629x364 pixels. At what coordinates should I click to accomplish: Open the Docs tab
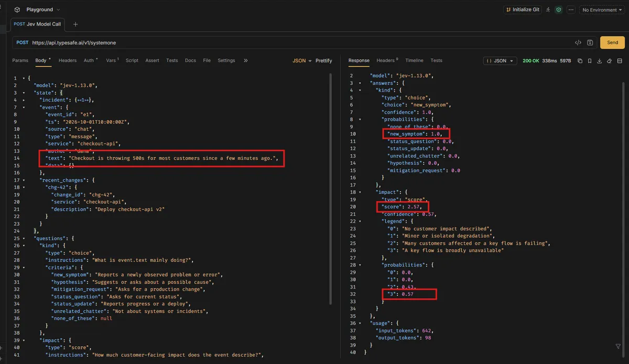coord(191,60)
